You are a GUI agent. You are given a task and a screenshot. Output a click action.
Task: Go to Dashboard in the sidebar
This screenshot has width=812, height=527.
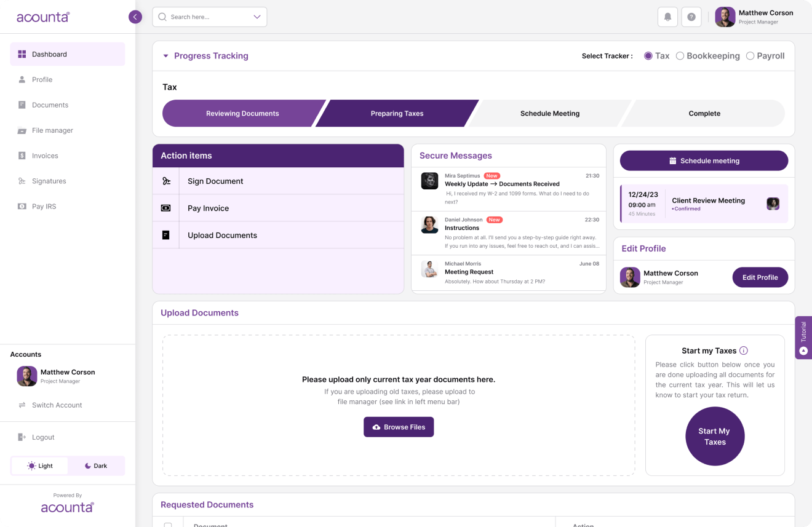(x=68, y=54)
